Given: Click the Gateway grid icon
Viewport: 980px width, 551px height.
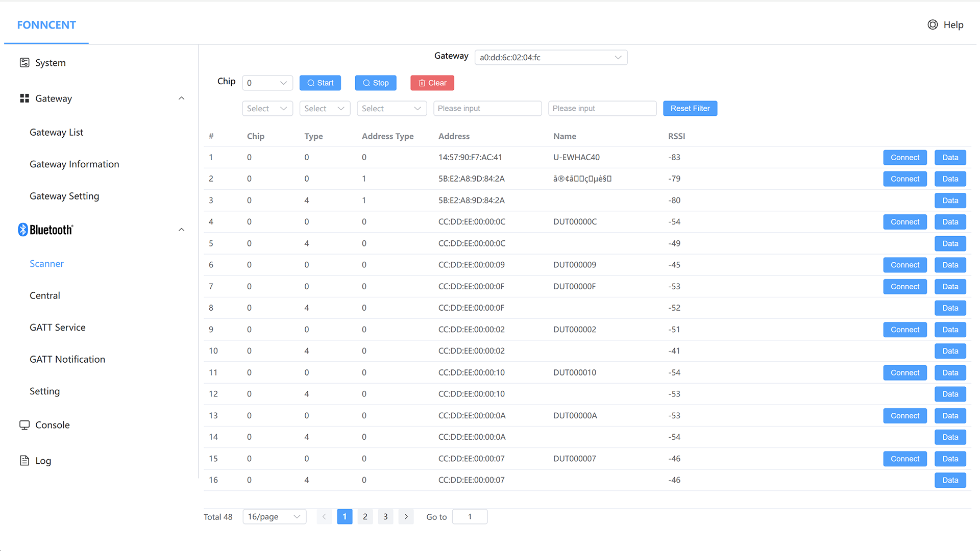Looking at the screenshot, I should tap(24, 98).
